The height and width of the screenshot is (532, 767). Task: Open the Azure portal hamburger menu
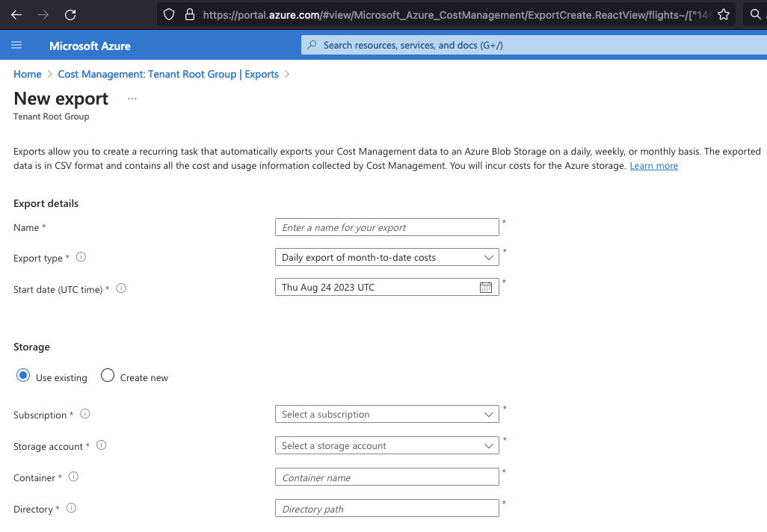[16, 45]
